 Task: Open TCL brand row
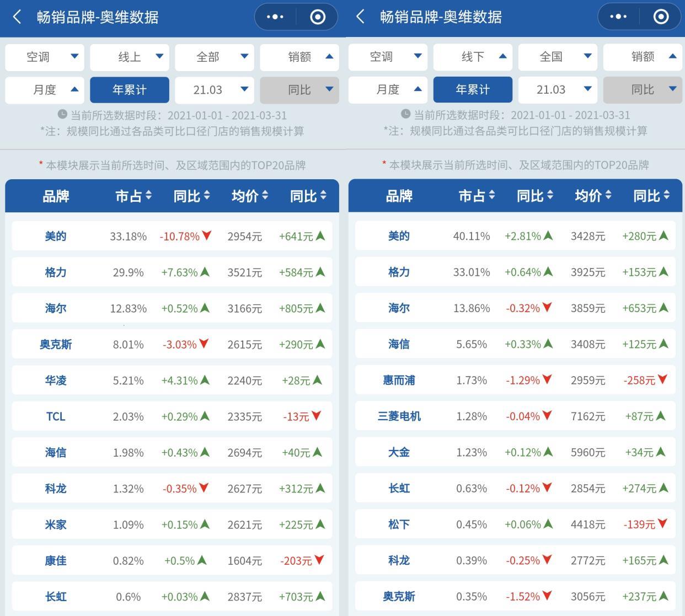point(172,416)
